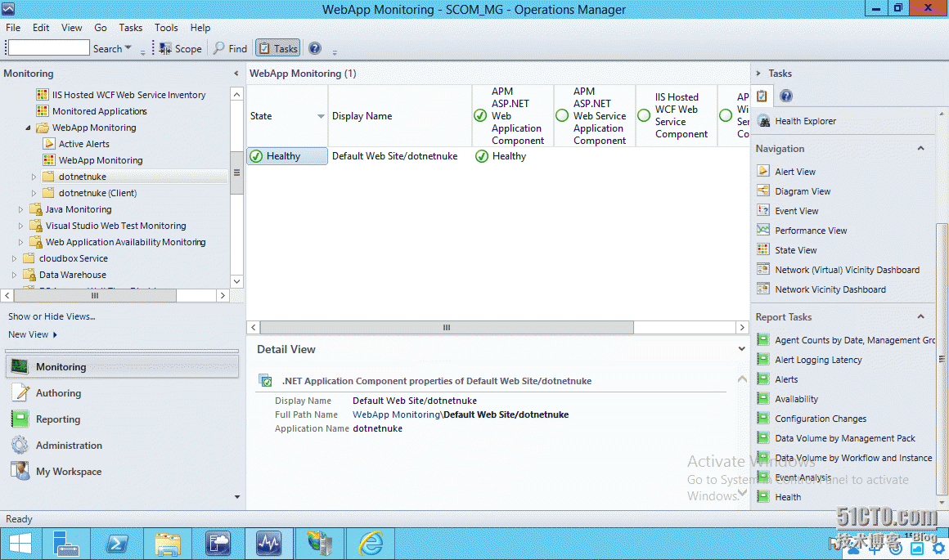The height and width of the screenshot is (560, 949).
Task: Click the Scope toolbar button
Action: [x=180, y=48]
